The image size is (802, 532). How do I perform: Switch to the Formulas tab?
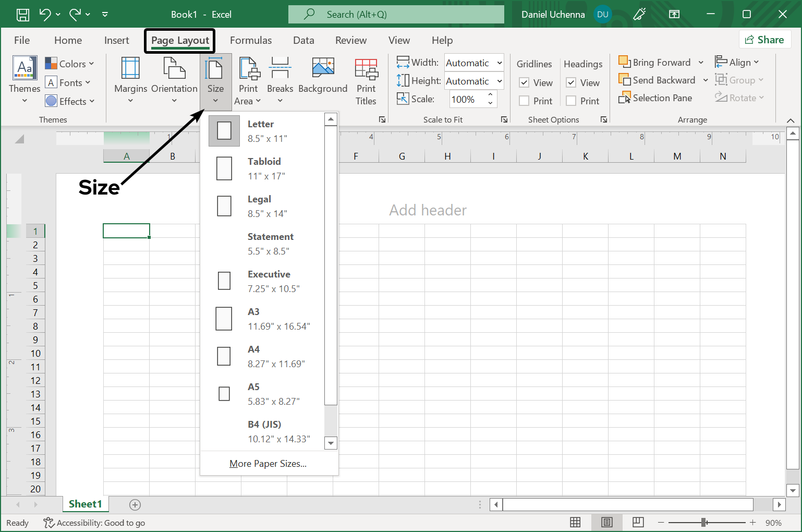coord(251,40)
